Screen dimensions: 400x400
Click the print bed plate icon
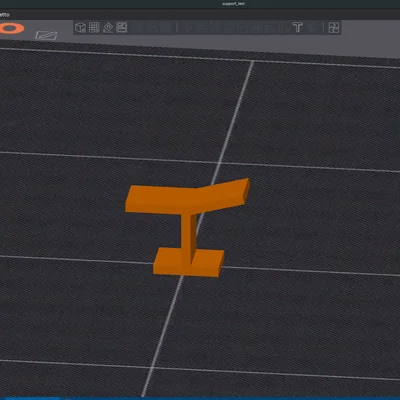click(46, 35)
